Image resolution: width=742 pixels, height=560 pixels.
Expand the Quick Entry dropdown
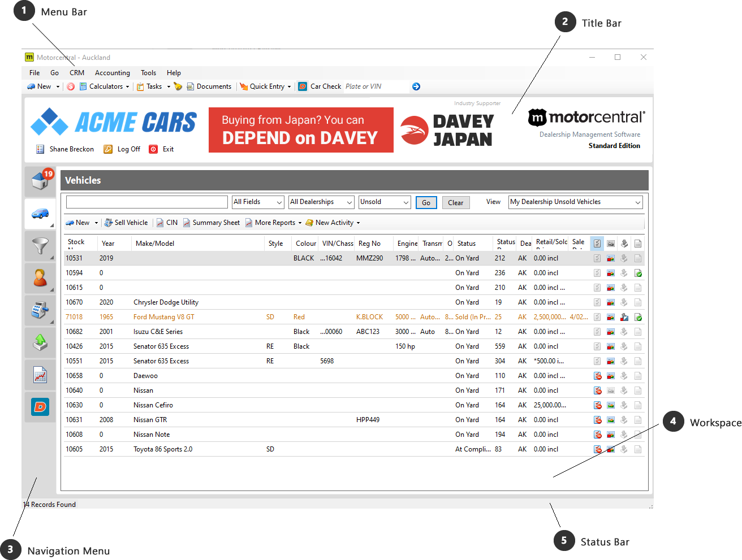(289, 87)
